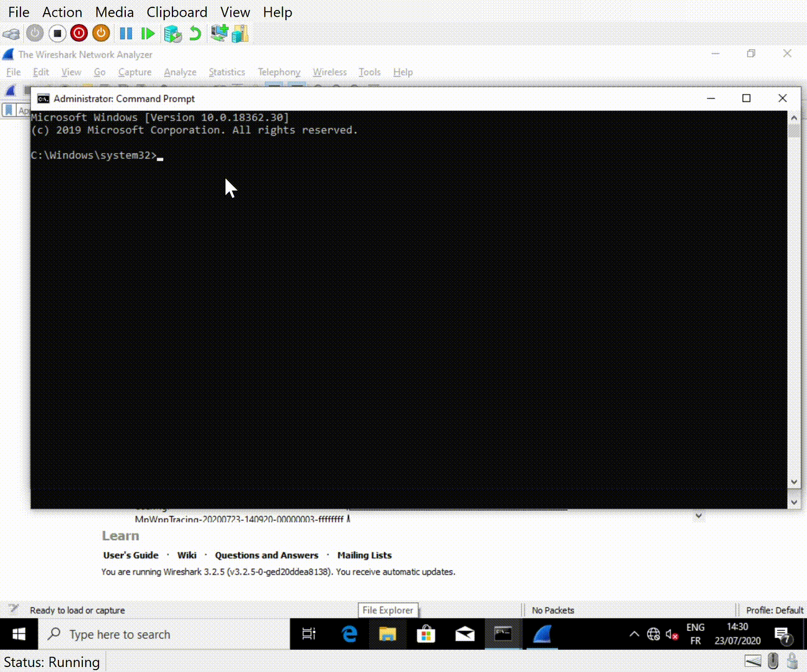Open the VM Connection File menu

pos(19,12)
